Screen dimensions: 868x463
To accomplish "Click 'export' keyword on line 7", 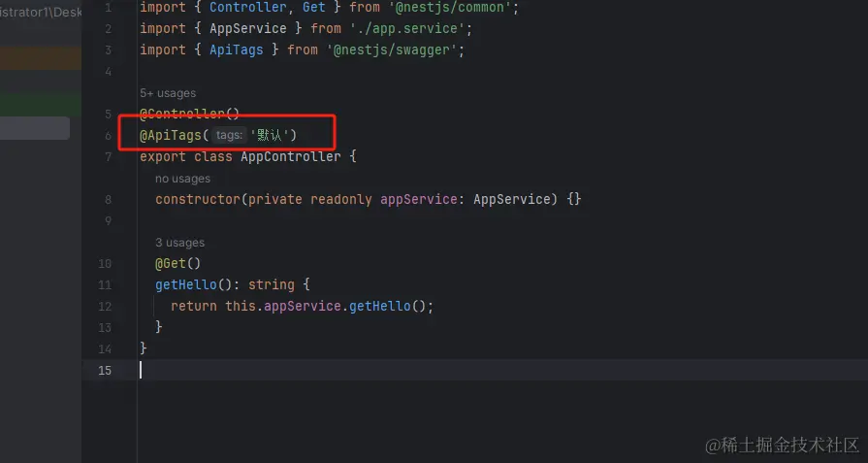I will [163, 156].
